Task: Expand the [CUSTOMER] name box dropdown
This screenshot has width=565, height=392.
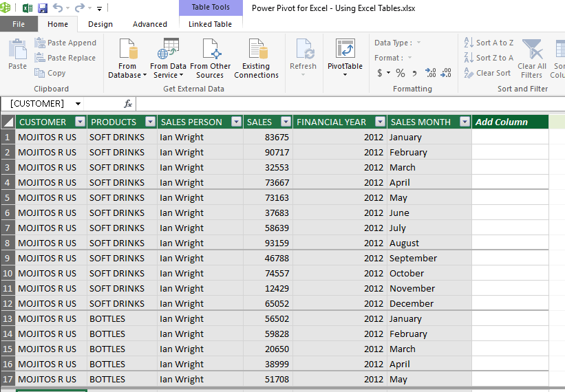Action: click(x=78, y=104)
